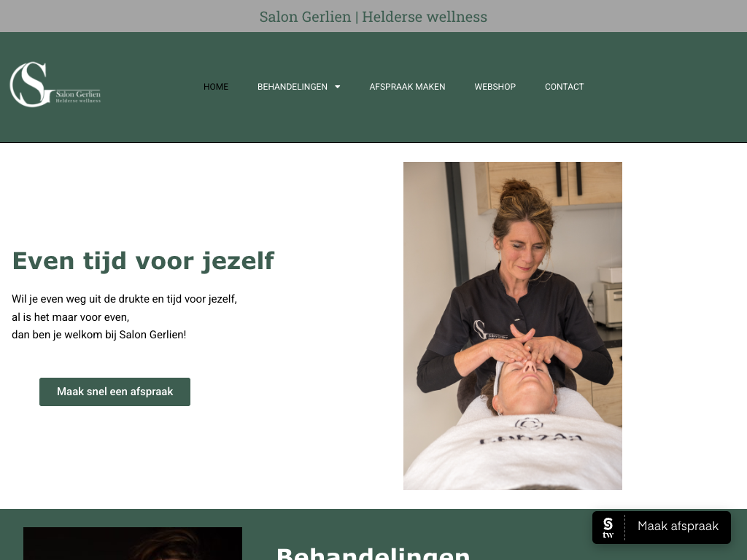747x560 pixels.
Task: Click the line 'al is het maar voor even'
Action: (x=71, y=317)
